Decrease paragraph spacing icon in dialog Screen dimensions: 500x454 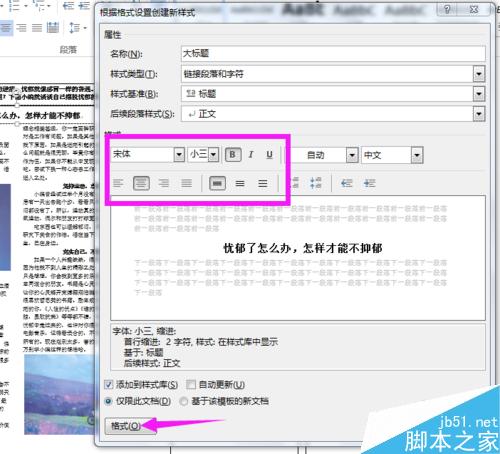(x=315, y=183)
